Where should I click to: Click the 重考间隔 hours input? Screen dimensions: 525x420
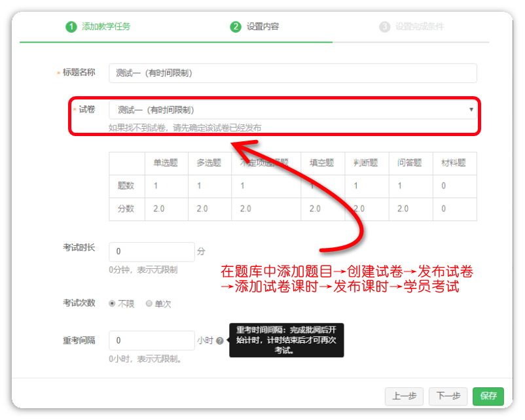coord(151,340)
